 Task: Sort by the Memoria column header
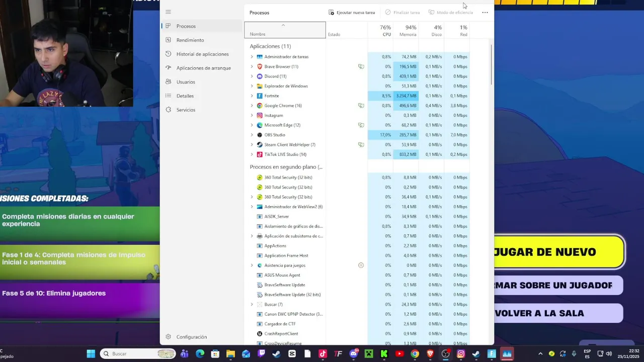[x=406, y=30]
